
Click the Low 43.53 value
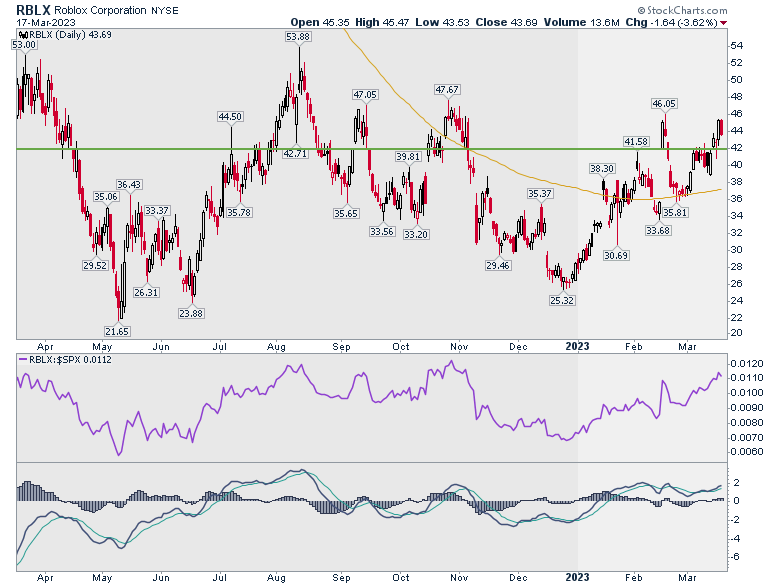point(442,22)
